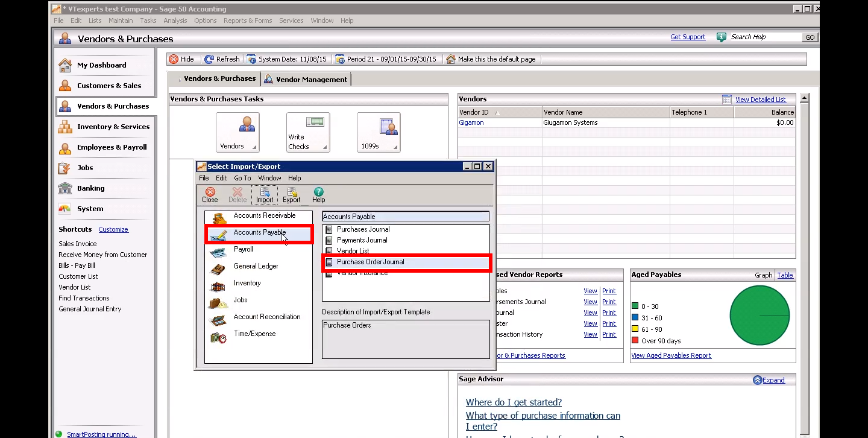This screenshot has width=868, height=438.
Task: Switch to the Vendors & Purchases tab
Action: 215,78
